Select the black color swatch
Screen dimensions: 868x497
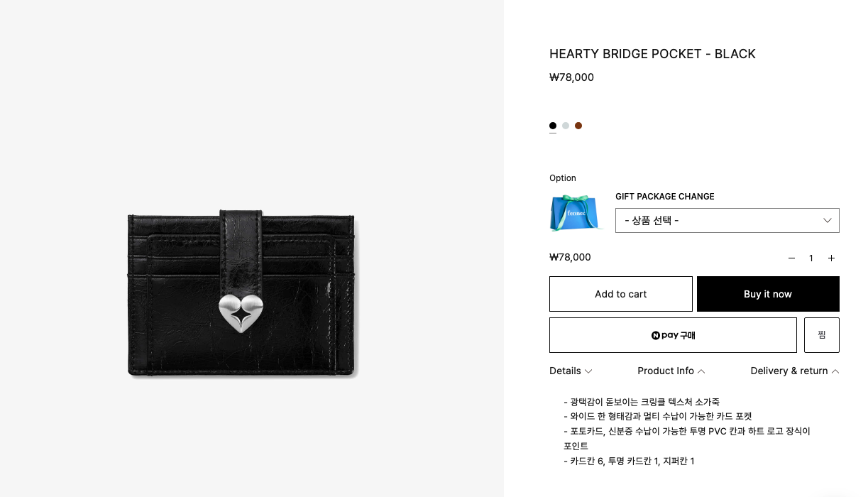pos(553,126)
